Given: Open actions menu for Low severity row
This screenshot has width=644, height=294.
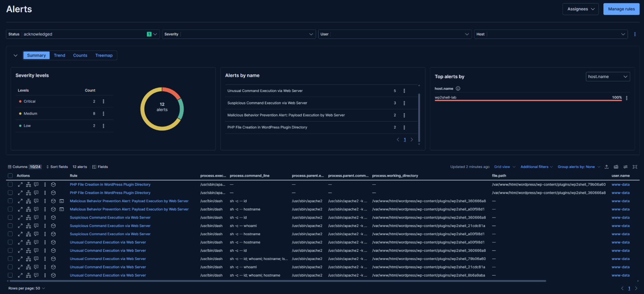Looking at the screenshot, I should click(x=103, y=126).
